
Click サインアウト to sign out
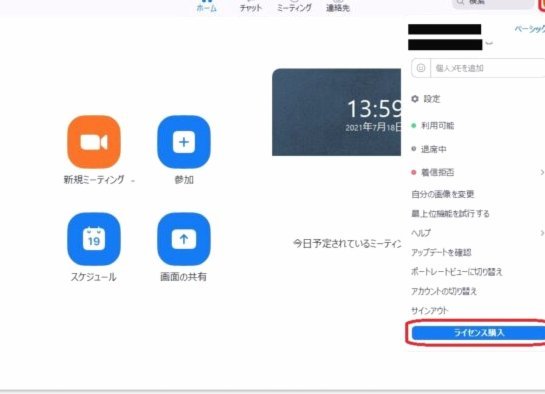[x=430, y=311]
